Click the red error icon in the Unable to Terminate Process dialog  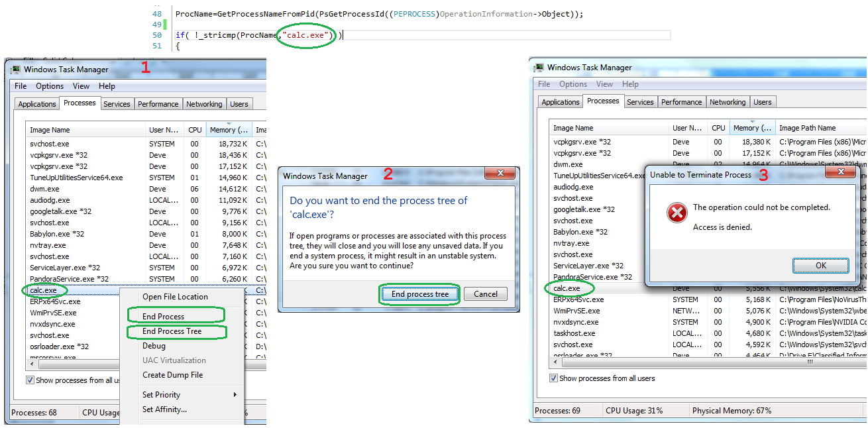coord(677,213)
